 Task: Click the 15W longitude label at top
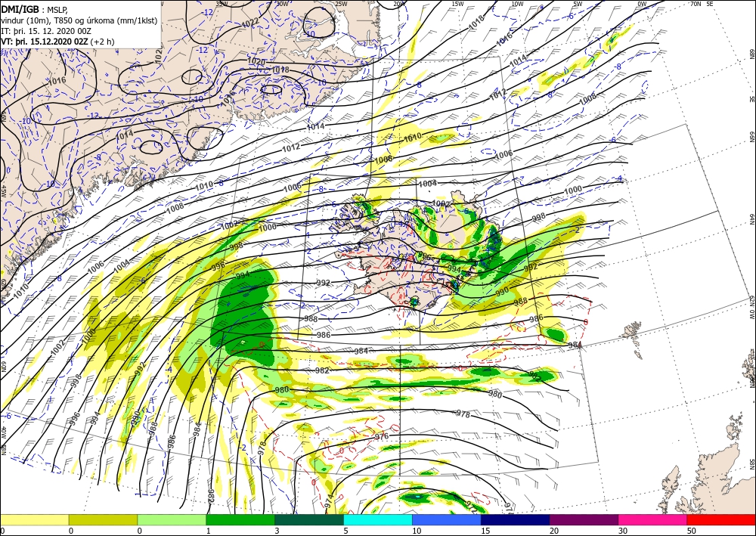(x=458, y=4)
